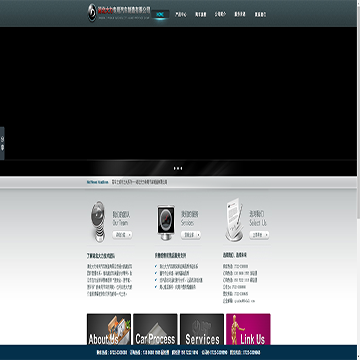This screenshot has height=360, width=360.
Task: Click the company logo emblem in header
Action: (x=92, y=13)
